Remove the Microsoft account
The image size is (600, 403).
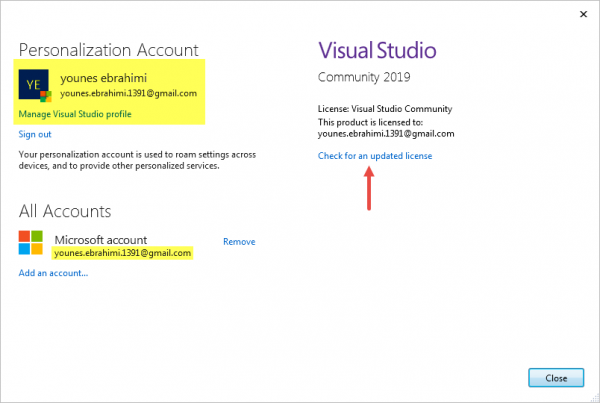pyautogui.click(x=239, y=242)
